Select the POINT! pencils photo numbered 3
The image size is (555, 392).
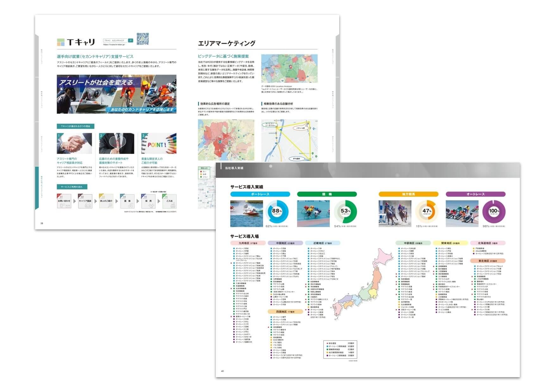pyautogui.click(x=159, y=143)
